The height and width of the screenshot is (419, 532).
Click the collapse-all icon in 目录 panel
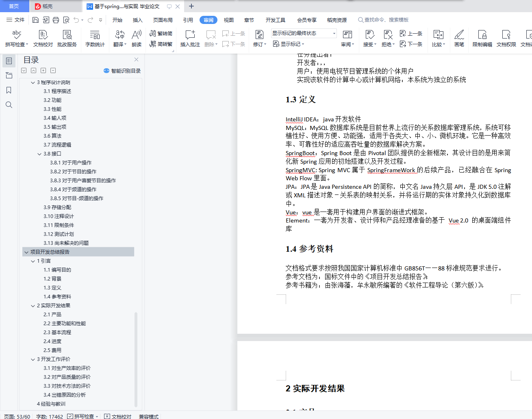click(x=34, y=70)
